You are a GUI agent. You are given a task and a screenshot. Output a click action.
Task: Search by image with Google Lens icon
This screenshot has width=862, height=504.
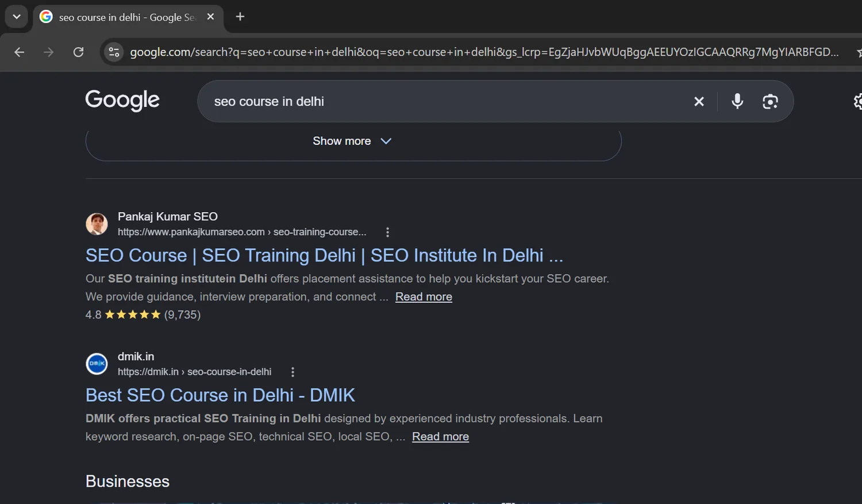[x=770, y=102]
